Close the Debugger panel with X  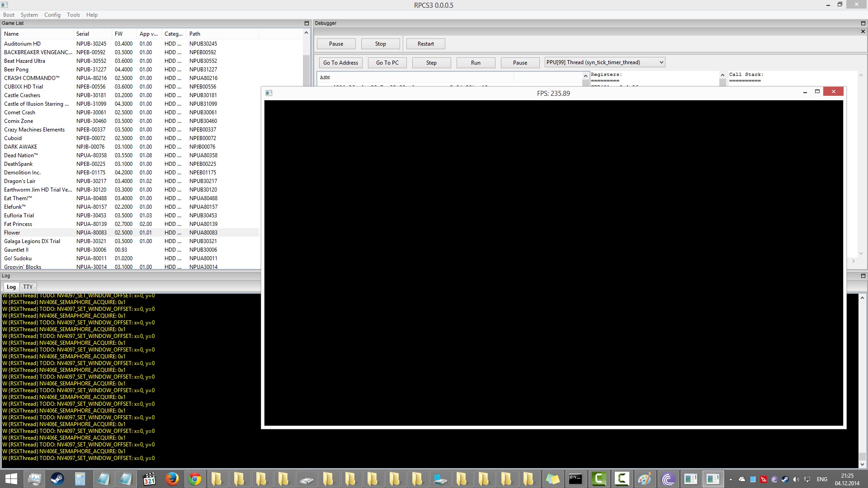pos(863,32)
